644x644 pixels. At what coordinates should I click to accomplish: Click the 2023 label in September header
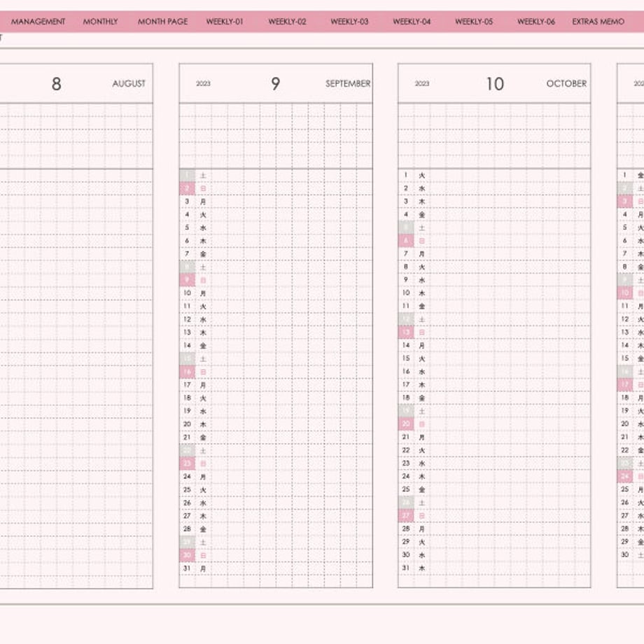click(203, 83)
